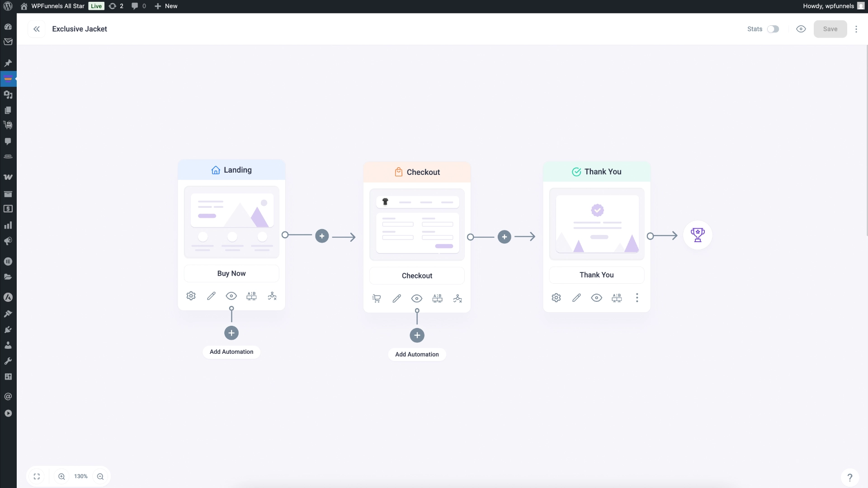Image resolution: width=868 pixels, height=488 pixels.
Task: Select the conditions icon on the Landing step
Action: (x=272, y=296)
